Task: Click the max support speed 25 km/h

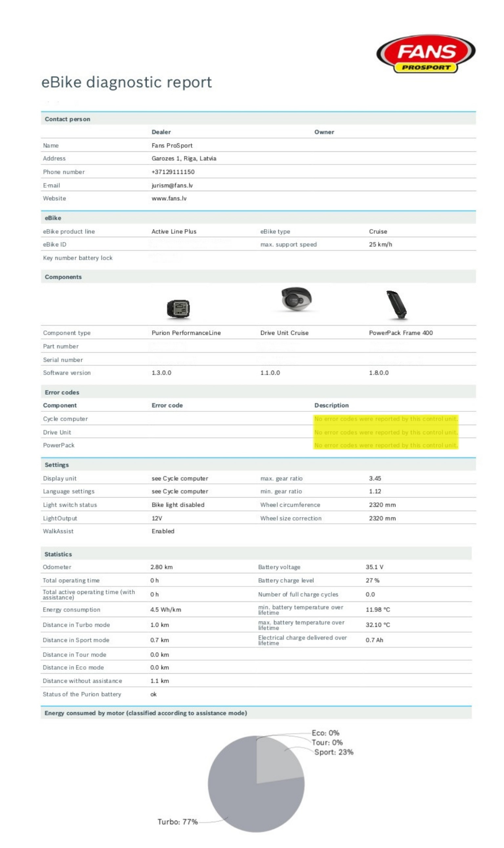Action: pos(380,244)
